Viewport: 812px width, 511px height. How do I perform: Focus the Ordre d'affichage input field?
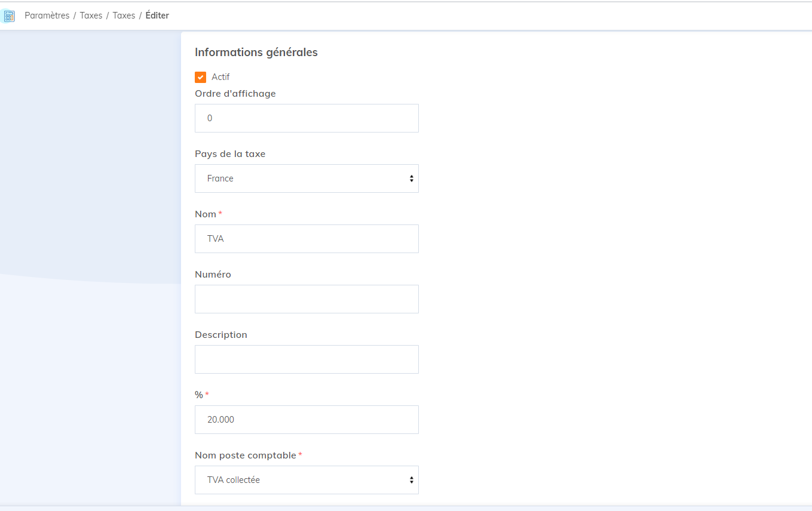click(x=307, y=118)
